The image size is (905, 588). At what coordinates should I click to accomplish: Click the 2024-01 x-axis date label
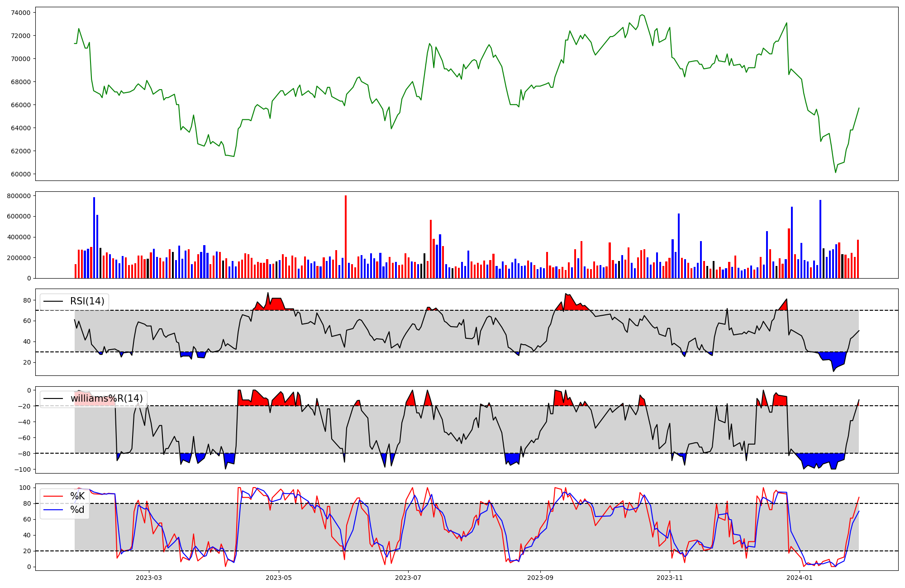coord(800,578)
